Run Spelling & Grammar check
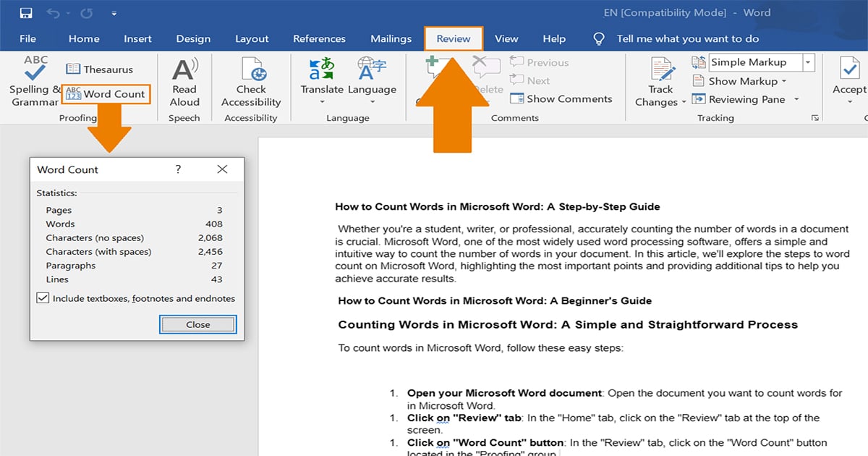Viewport: 868px width, 456px height. [35, 81]
